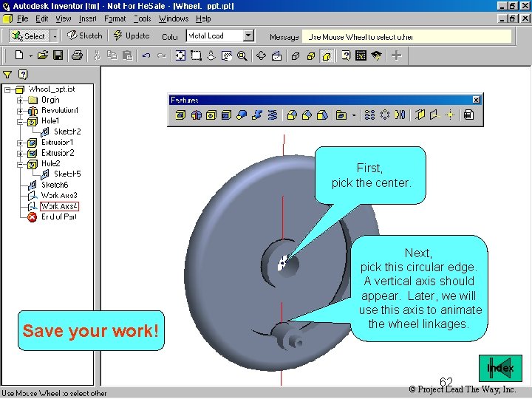
Task: Expand the Origin folder node
Action: click(20, 100)
